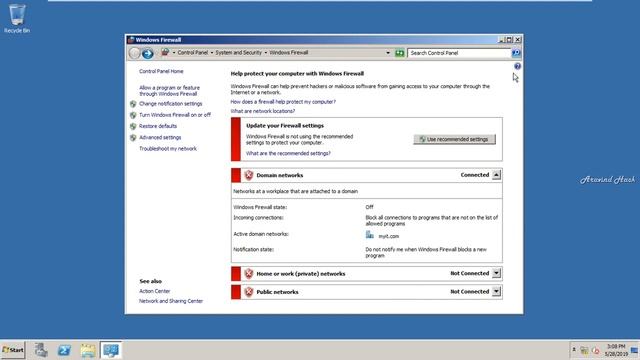640x360 pixels.
Task: Click shield icon next to Change notification settings
Action: point(133,104)
